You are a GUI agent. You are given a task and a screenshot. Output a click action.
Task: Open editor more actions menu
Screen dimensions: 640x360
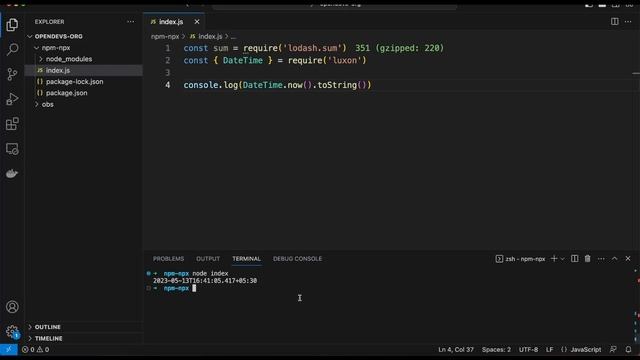tap(628, 22)
